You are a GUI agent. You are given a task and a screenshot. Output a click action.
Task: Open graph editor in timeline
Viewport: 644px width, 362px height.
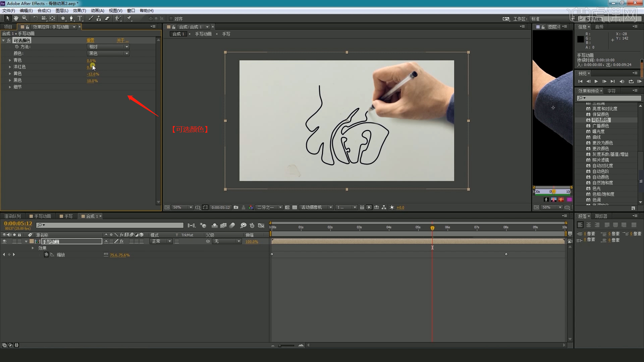(x=261, y=226)
